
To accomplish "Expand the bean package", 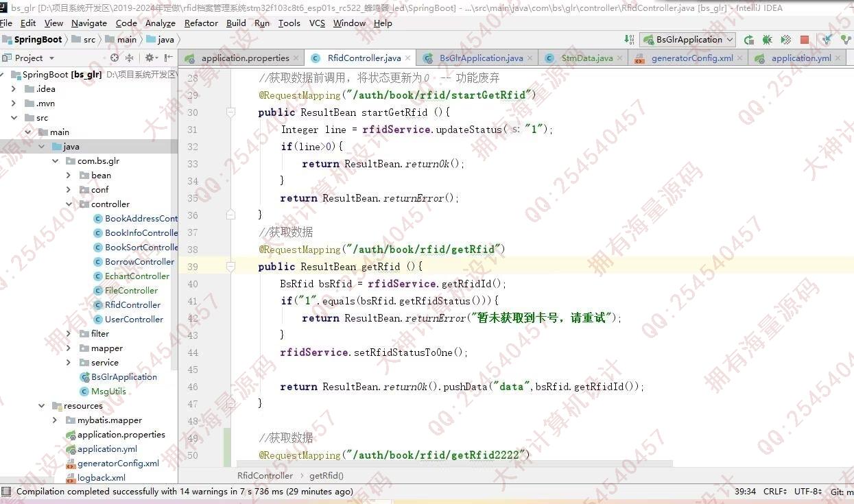I will coord(69,176).
